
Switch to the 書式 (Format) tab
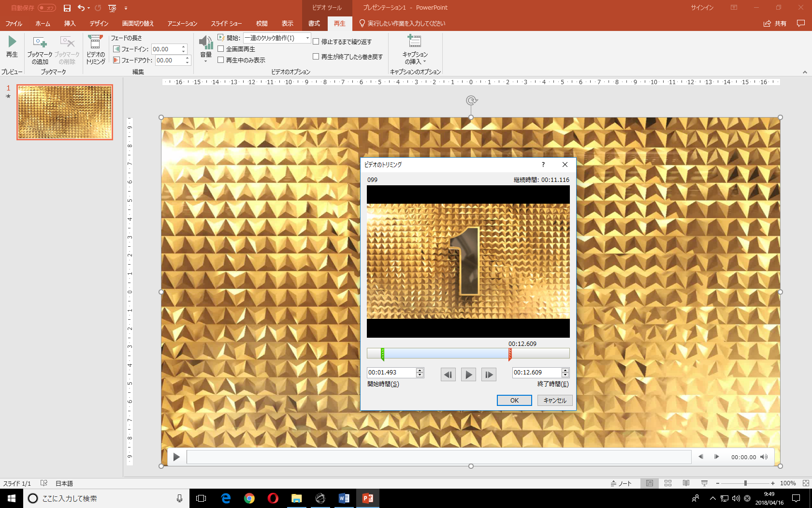point(314,23)
